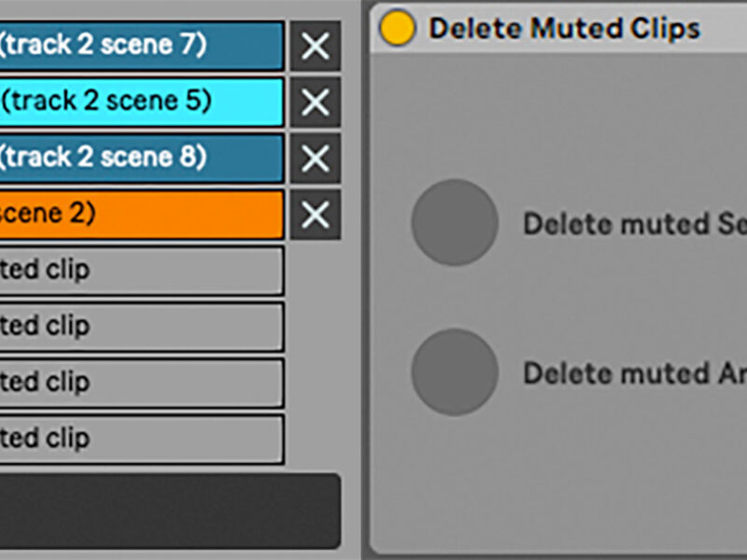Choose the track 2 scene 8 clip slot
The image size is (747, 560).
tap(140, 158)
